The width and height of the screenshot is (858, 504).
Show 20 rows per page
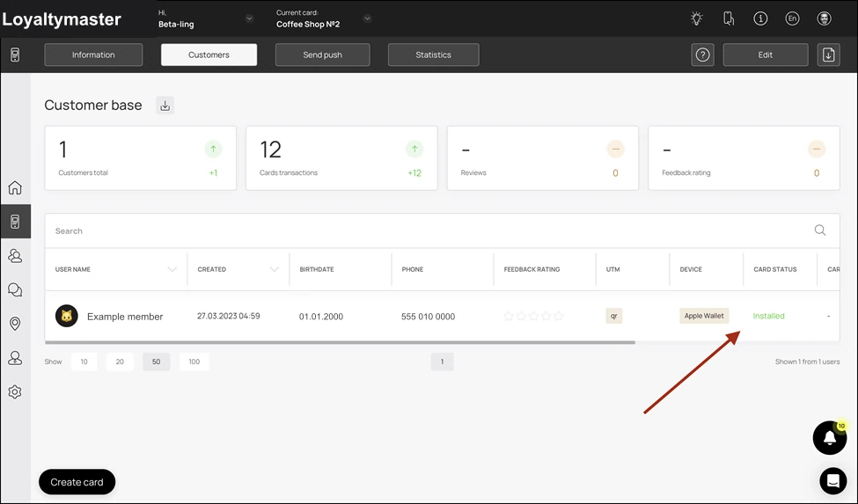coord(120,362)
